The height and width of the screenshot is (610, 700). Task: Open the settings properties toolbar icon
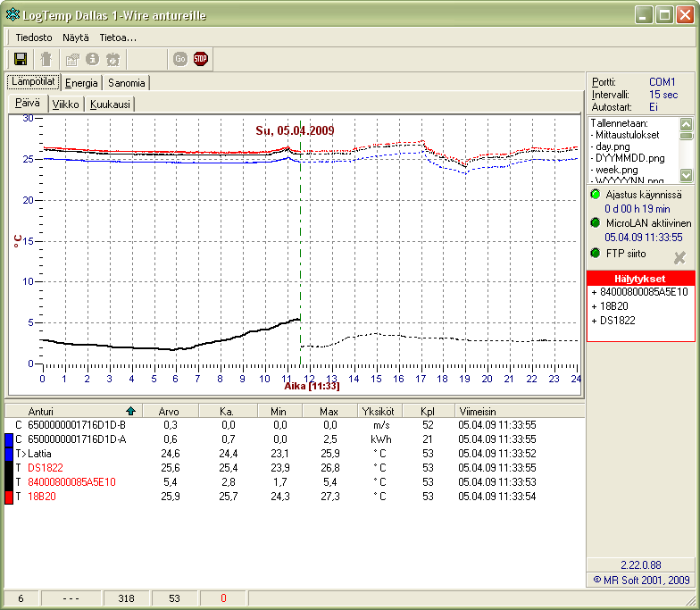pos(73,59)
